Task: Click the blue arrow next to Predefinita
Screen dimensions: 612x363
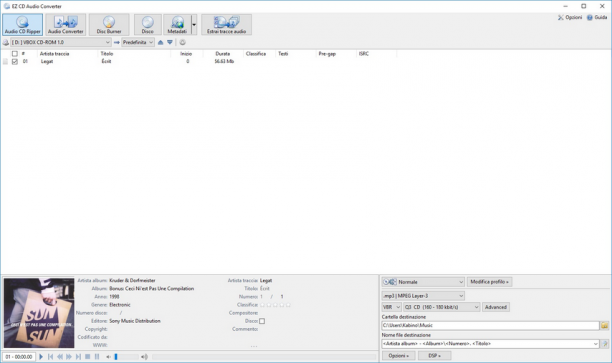Action: 116,42
